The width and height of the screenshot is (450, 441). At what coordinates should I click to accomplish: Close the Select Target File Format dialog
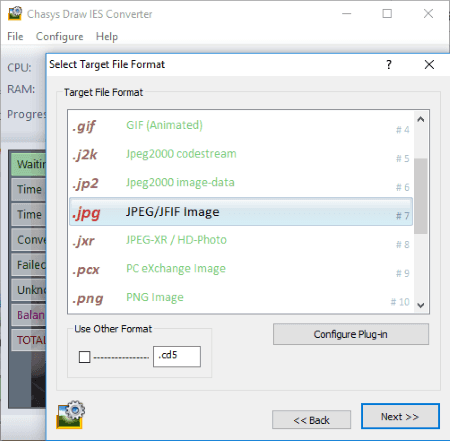point(429,65)
